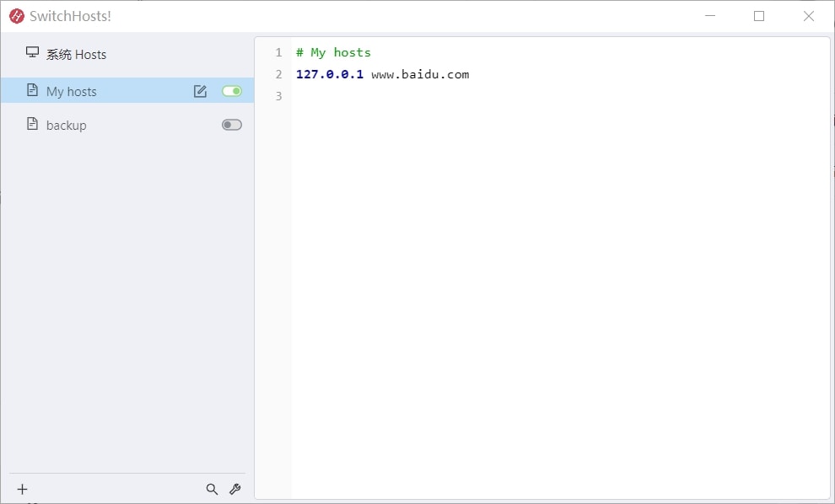
Task: Click the 127.0.0.1 IP address text
Action: (x=330, y=74)
